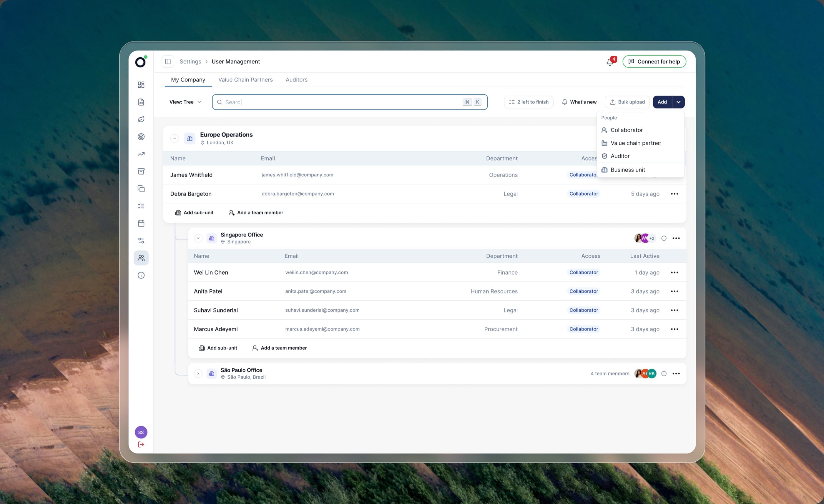Toggle the Add button dropdown arrow

pyautogui.click(x=679, y=102)
